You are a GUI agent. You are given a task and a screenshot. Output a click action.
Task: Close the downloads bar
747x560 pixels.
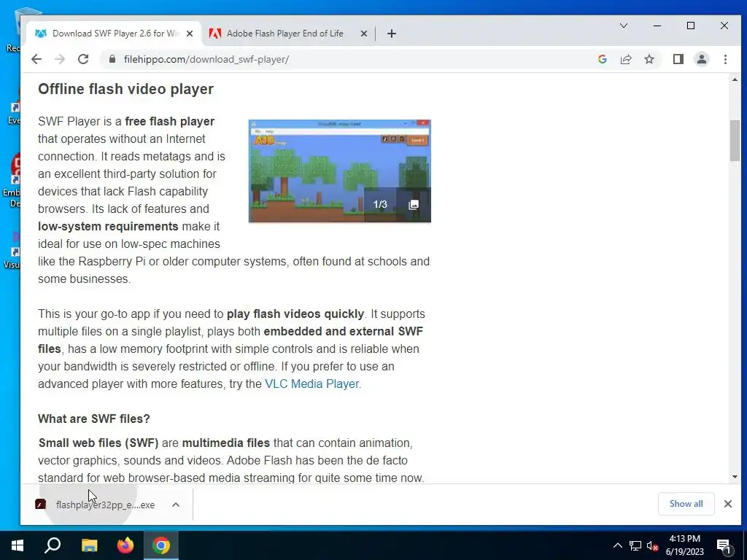click(x=727, y=504)
